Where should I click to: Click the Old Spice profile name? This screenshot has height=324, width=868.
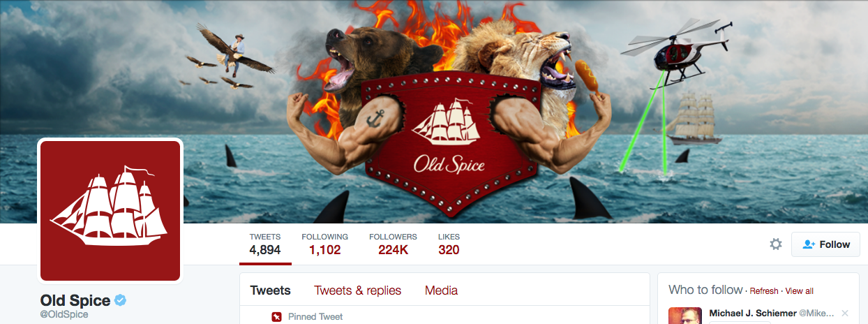[75, 300]
